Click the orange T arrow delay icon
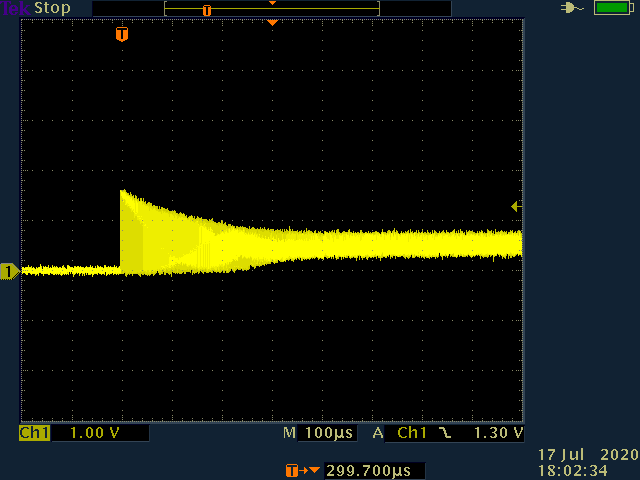This screenshot has width=640, height=480. coord(302,471)
